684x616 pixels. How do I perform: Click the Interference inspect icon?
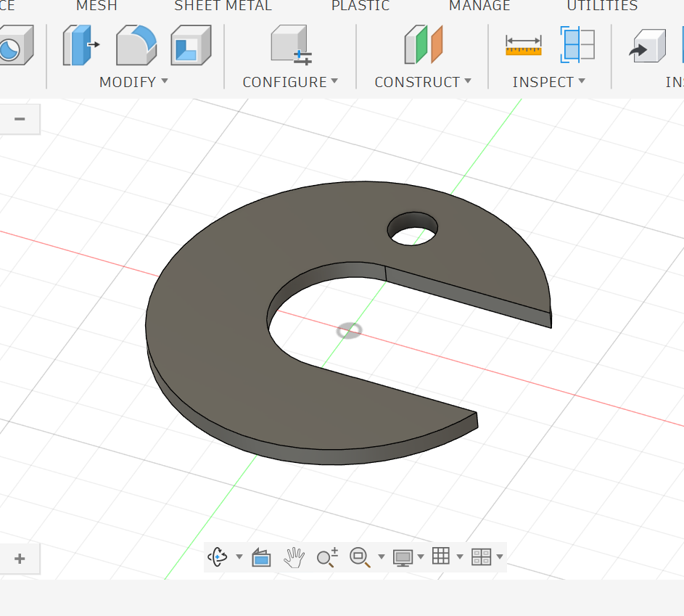577,44
